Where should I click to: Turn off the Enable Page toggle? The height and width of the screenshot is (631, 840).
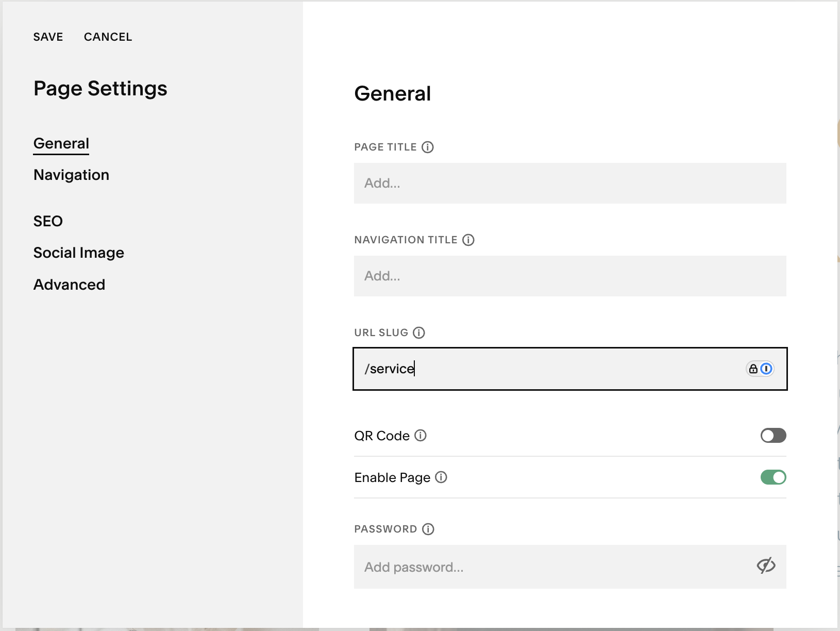(x=774, y=477)
